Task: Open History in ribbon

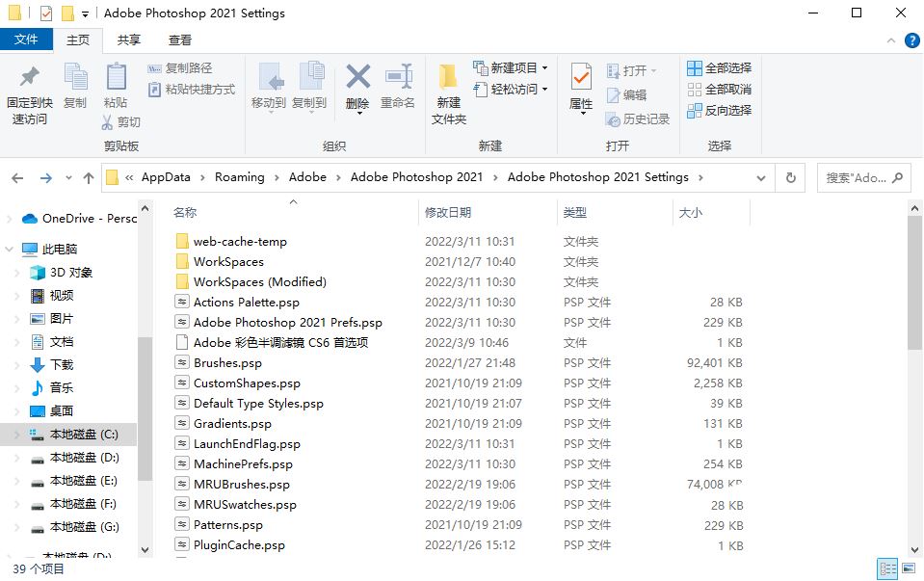Action: (x=638, y=119)
